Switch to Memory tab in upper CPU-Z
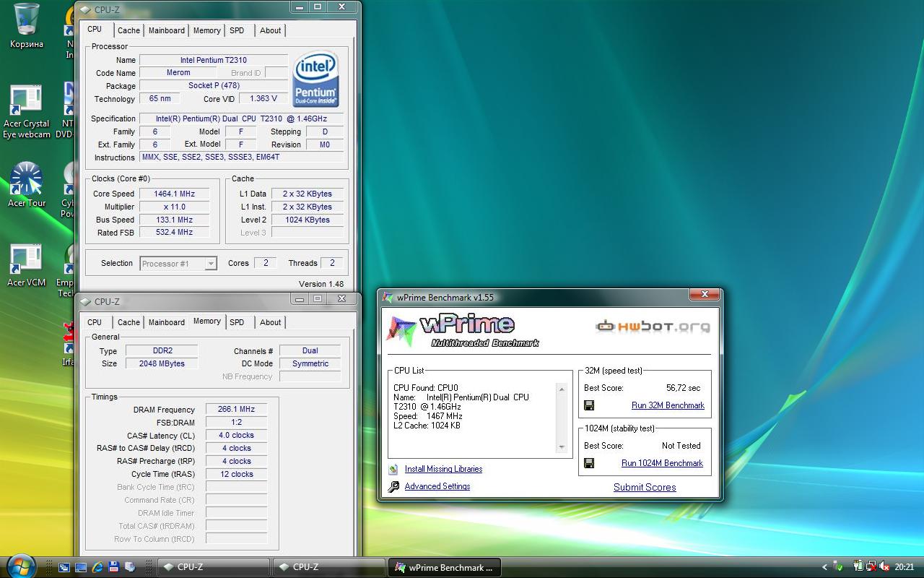Viewport: 924px width, 578px height. point(207,30)
